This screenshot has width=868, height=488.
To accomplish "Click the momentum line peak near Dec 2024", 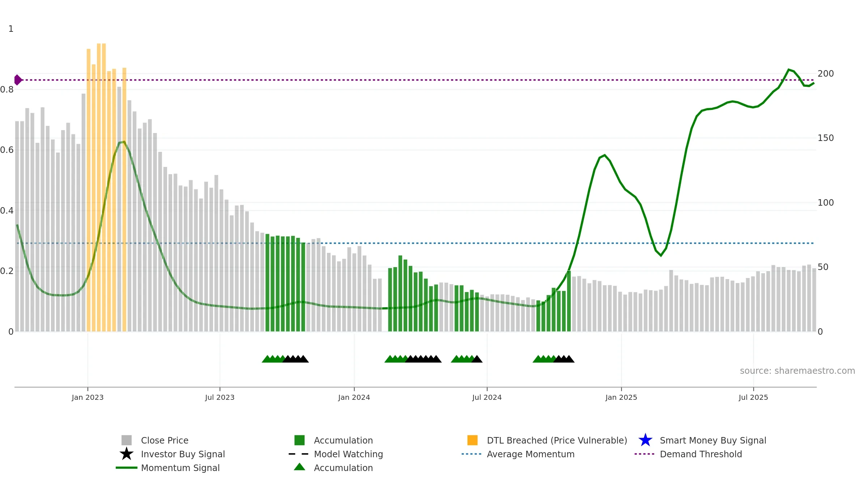I will pyautogui.click(x=604, y=155).
